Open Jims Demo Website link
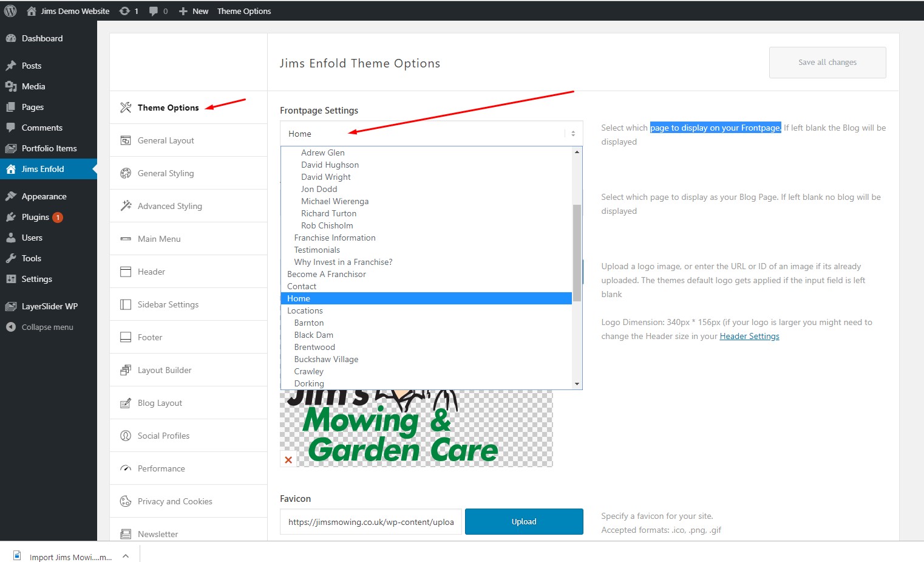The image size is (924, 562). point(68,11)
